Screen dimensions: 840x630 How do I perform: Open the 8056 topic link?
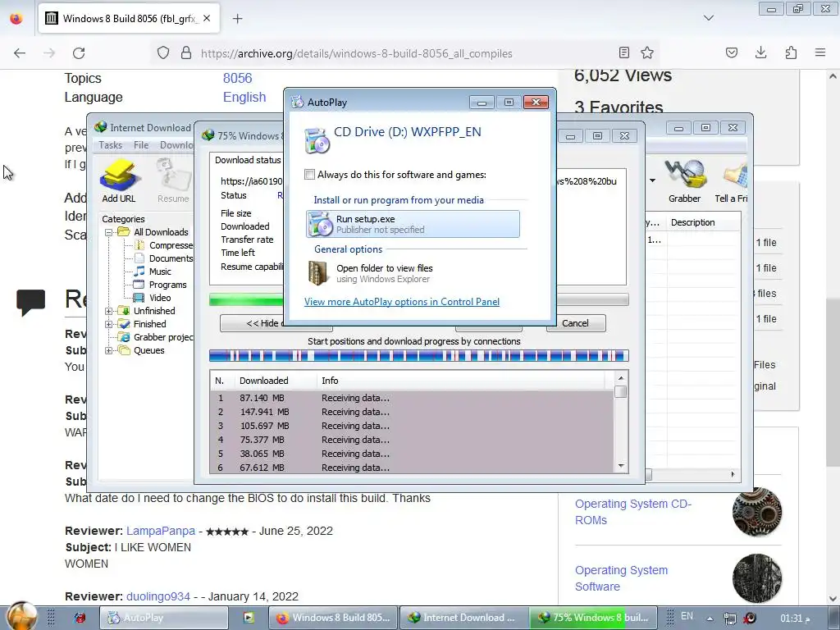237,78
